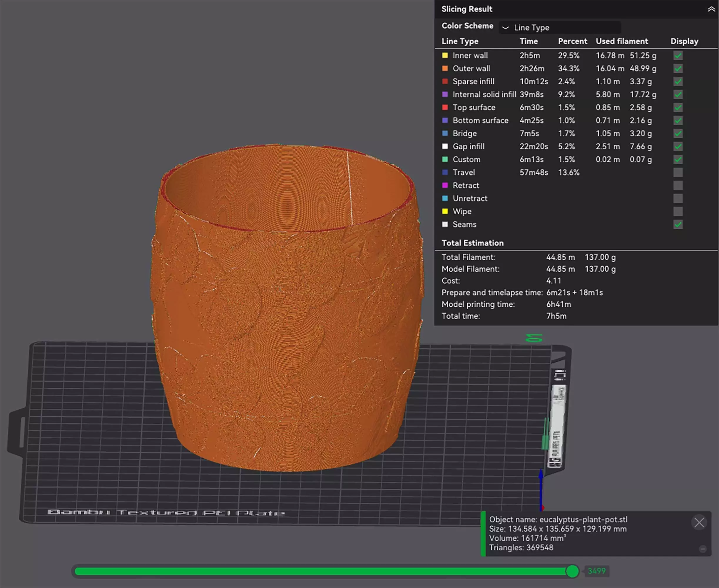Click the Cost value 4.11

pyautogui.click(x=554, y=281)
